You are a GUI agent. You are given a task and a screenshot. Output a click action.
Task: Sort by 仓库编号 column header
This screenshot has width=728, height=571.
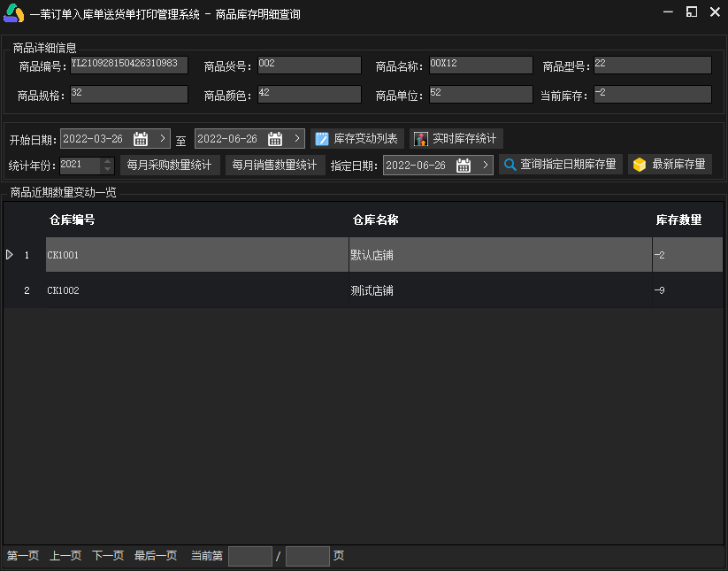pos(72,220)
